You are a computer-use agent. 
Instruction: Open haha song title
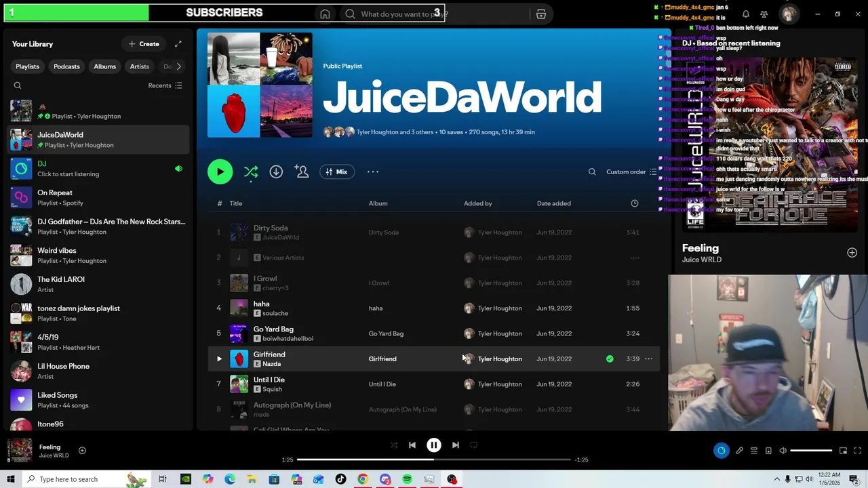point(261,304)
